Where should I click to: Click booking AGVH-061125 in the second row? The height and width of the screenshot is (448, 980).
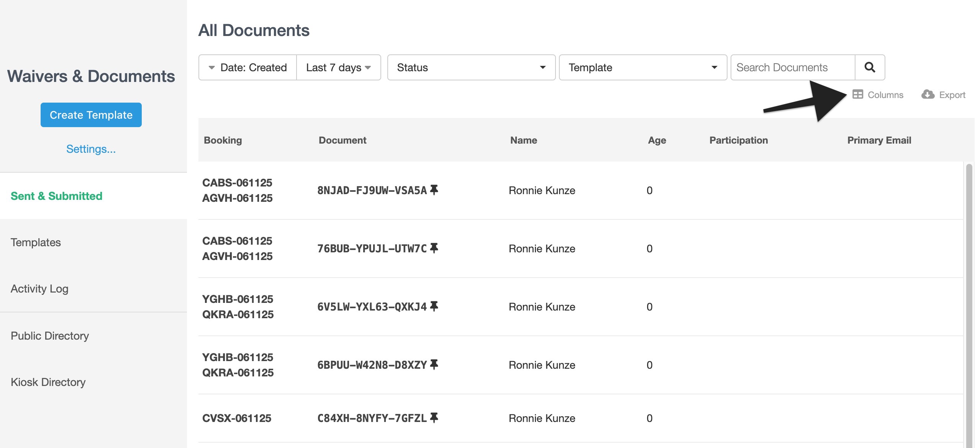coord(237,256)
